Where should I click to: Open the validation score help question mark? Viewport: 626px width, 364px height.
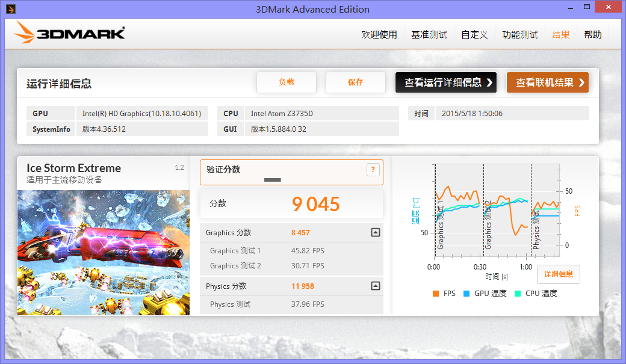tap(373, 170)
